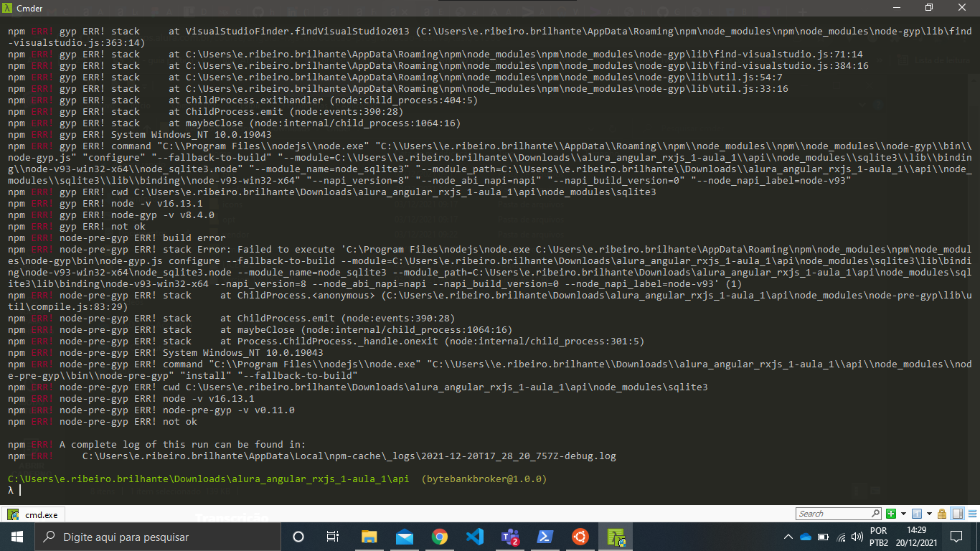This screenshot has height=551, width=980.
Task: Open the Cmder hamburger settings menu
Action: [x=972, y=514]
